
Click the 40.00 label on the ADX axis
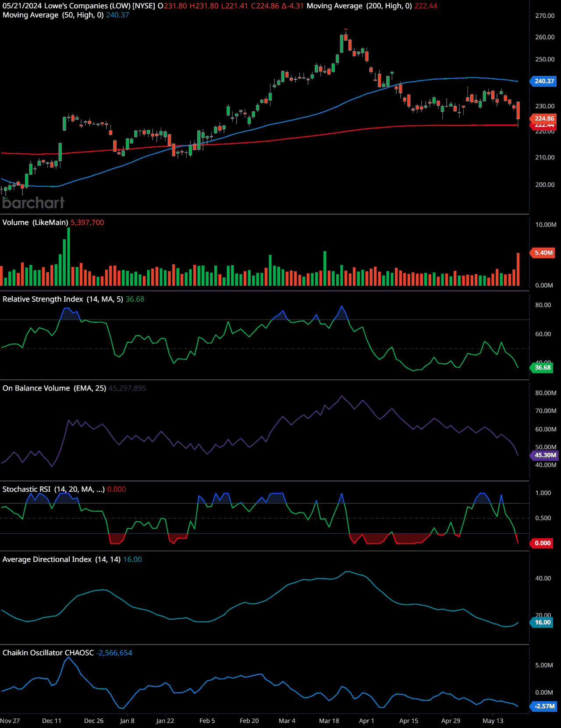coord(543,579)
